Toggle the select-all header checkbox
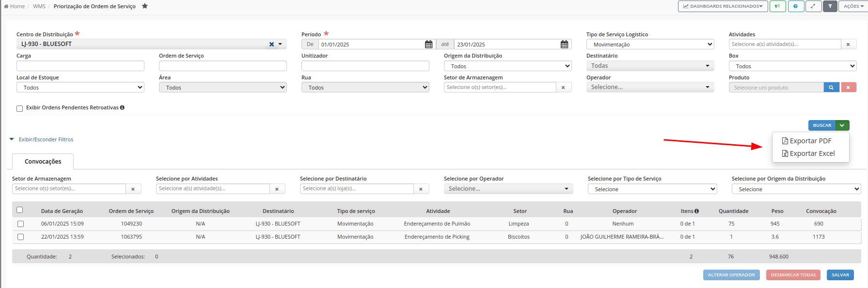This screenshot has height=288, width=868. click(20, 210)
